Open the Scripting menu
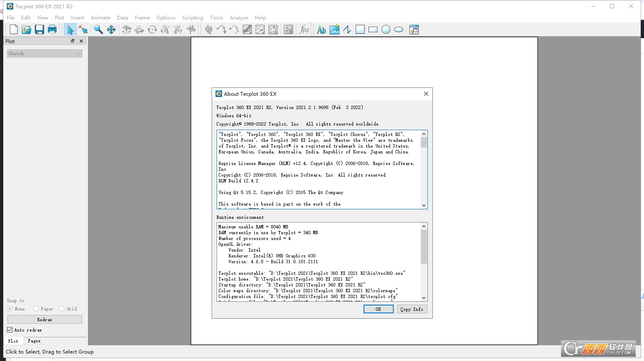This screenshot has height=361, width=644. (x=193, y=18)
